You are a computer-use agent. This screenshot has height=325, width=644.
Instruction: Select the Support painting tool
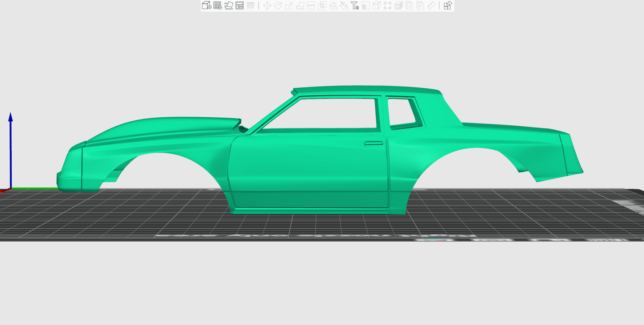click(x=333, y=5)
